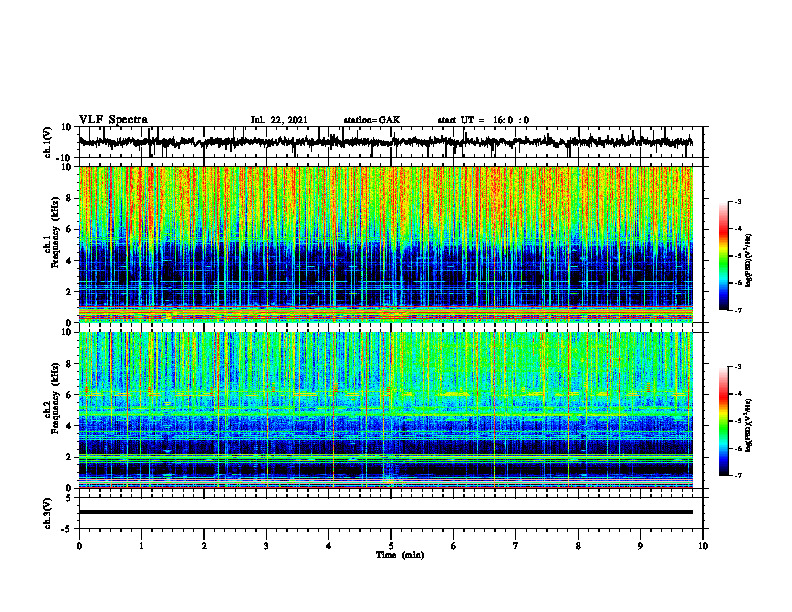The image size is (792, 612).
Task: Click inside the ch.1 spectrogram panel
Action: point(385,244)
